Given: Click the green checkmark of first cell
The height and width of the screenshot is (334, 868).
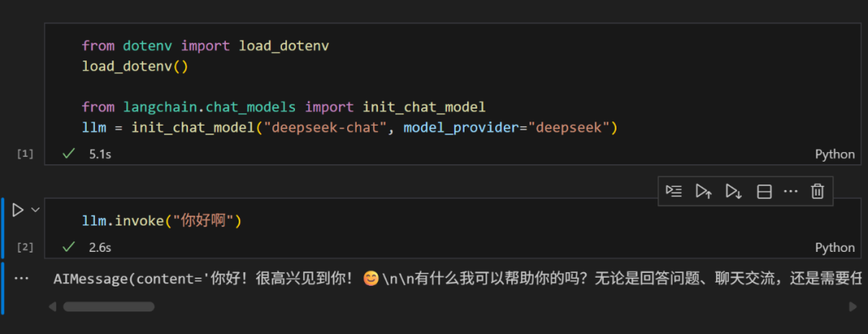Looking at the screenshot, I should click(x=68, y=154).
